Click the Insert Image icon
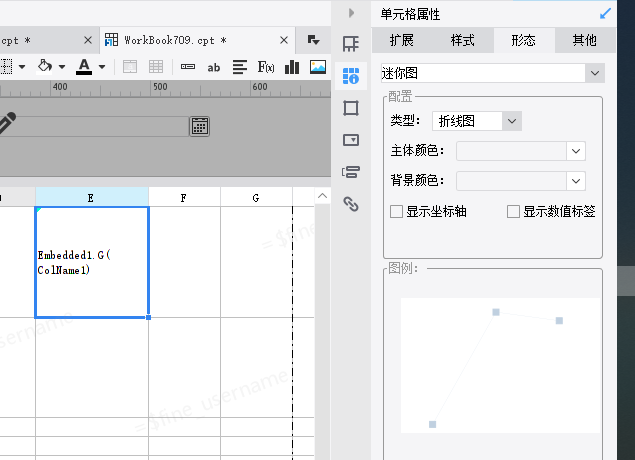635x460 pixels. pyautogui.click(x=318, y=67)
